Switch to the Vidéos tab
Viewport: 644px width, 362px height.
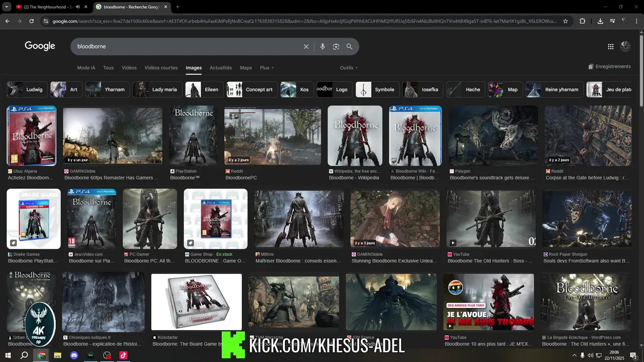[129, 68]
